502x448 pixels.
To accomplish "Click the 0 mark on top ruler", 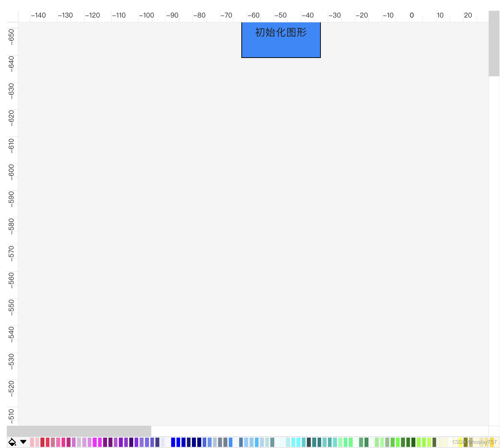I will 412,15.
